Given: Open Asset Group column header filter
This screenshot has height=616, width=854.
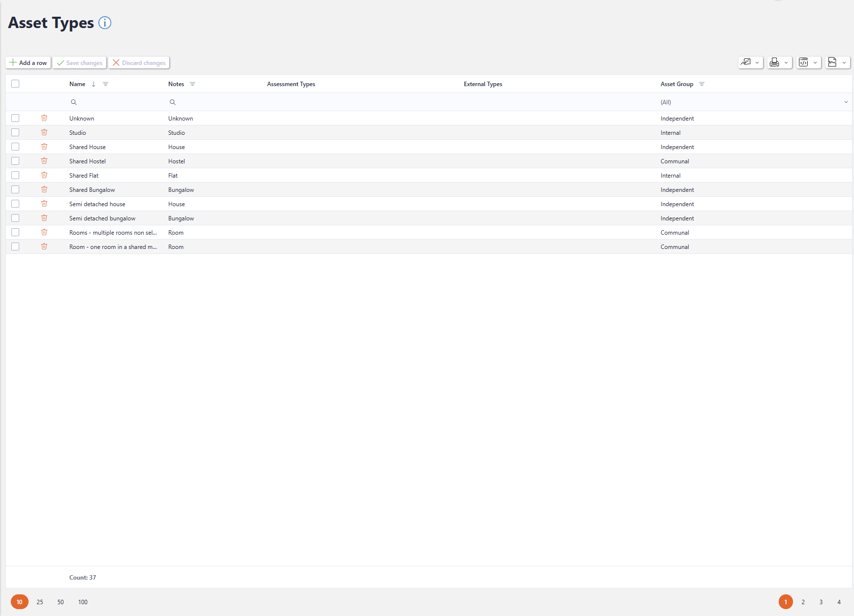Looking at the screenshot, I should (701, 84).
